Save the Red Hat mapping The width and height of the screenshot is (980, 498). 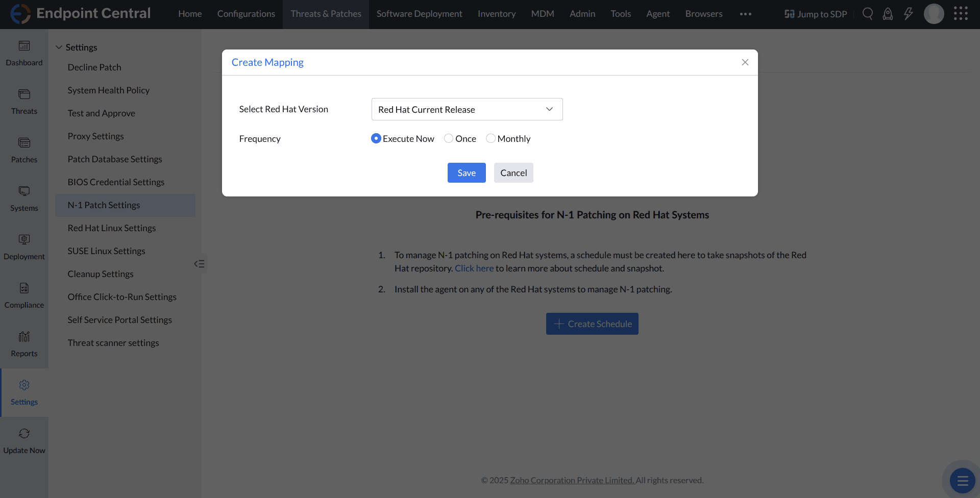click(467, 173)
